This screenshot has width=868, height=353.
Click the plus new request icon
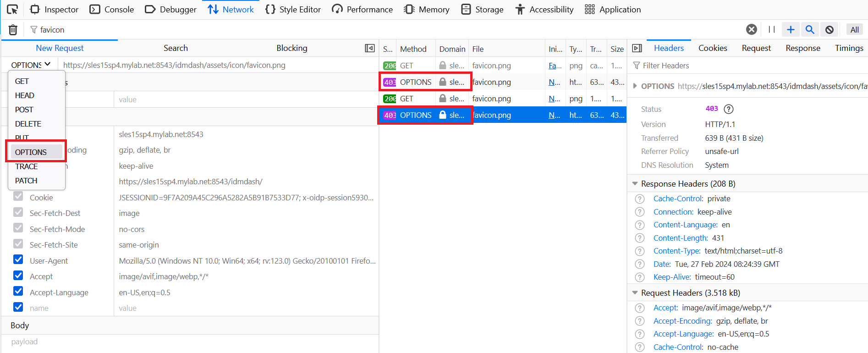pyautogui.click(x=791, y=30)
